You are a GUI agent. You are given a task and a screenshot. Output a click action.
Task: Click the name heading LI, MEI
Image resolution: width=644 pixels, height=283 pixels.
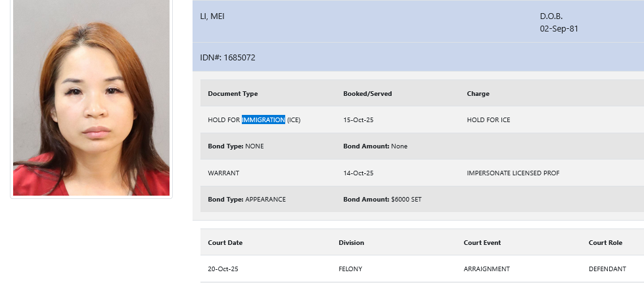(x=212, y=16)
